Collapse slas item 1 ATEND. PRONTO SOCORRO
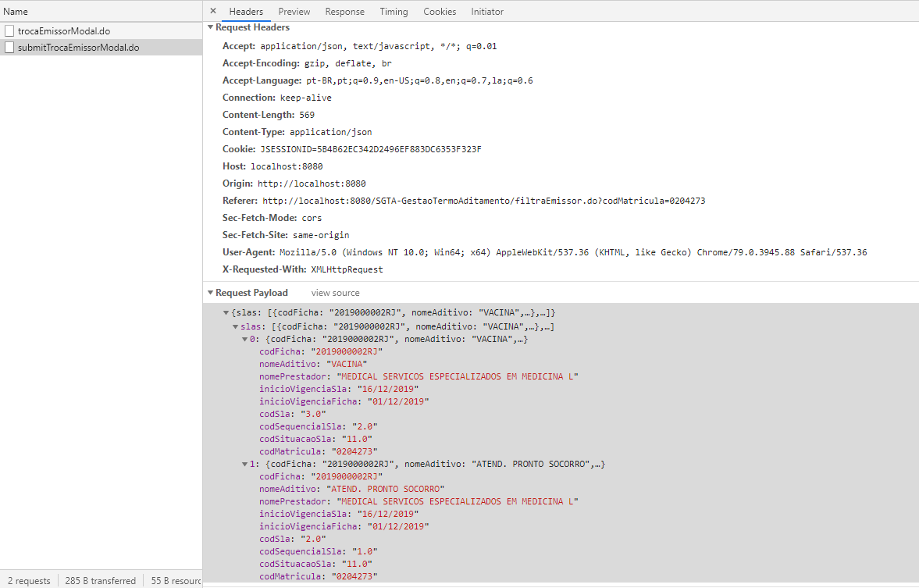 point(244,464)
